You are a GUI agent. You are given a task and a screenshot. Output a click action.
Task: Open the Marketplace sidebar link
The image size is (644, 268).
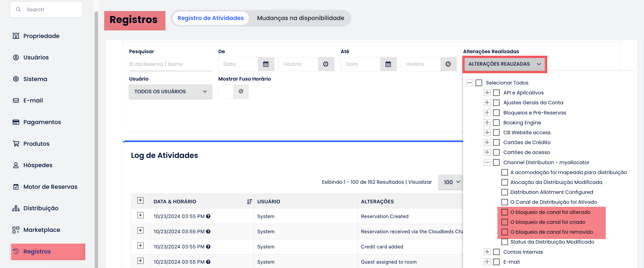point(41,230)
